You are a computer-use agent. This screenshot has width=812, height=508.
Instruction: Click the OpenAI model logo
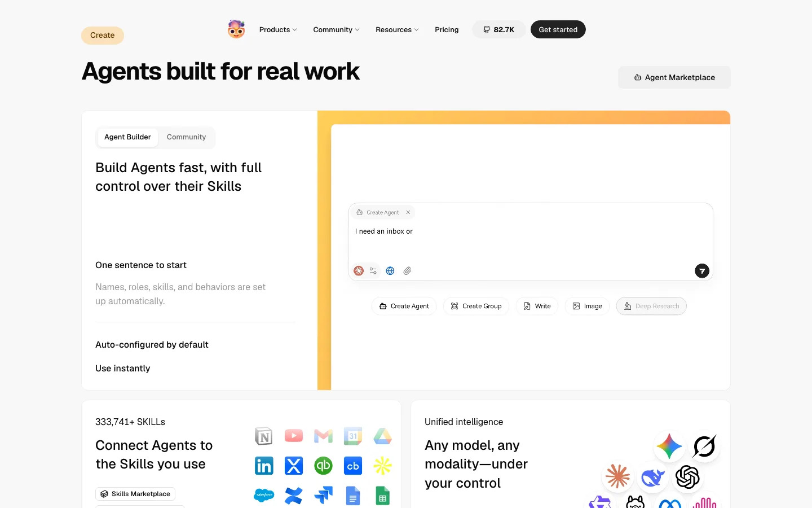[687, 477]
